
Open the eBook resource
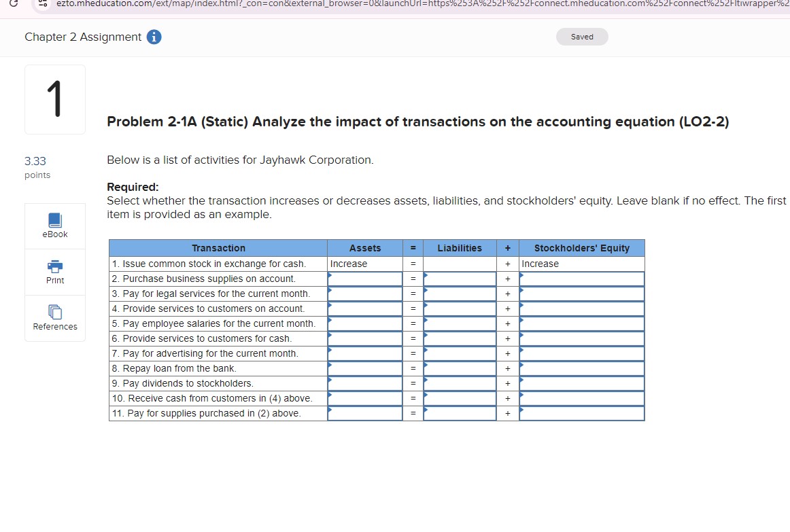click(x=54, y=225)
